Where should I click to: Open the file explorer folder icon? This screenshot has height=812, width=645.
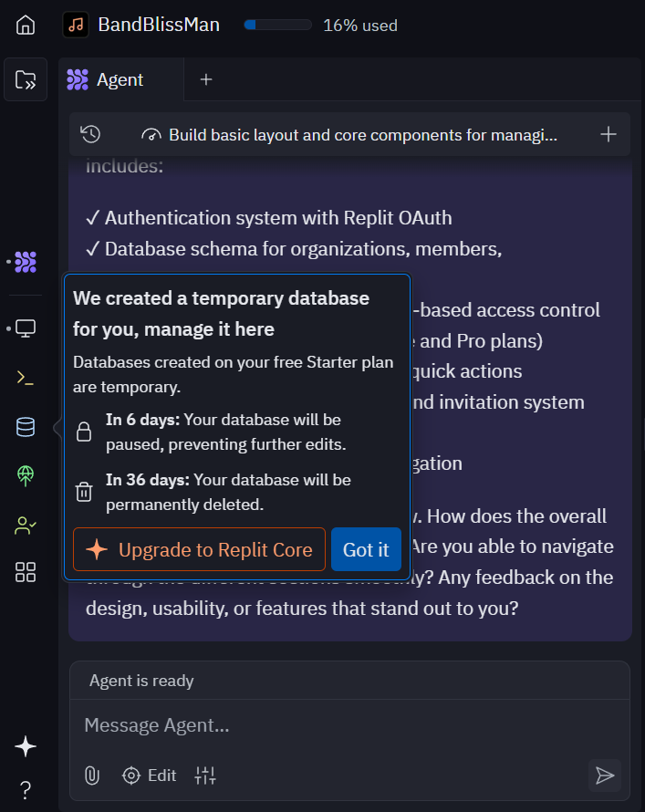tap(26, 79)
